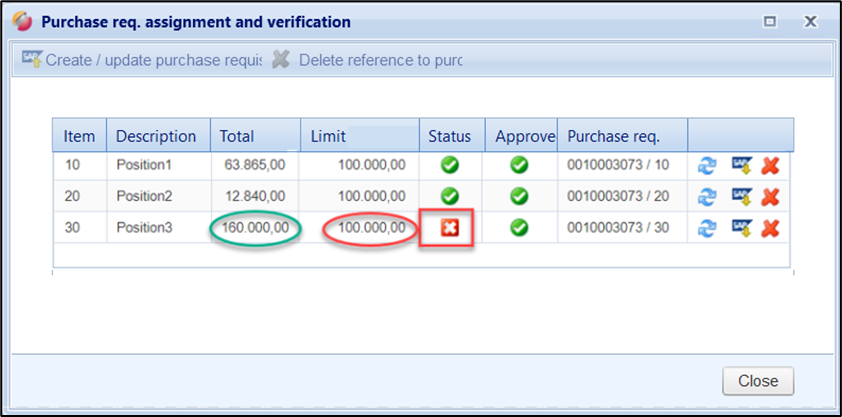842x417 pixels.
Task: Click Approved checkmark in Position1 row
Action: 519,165
